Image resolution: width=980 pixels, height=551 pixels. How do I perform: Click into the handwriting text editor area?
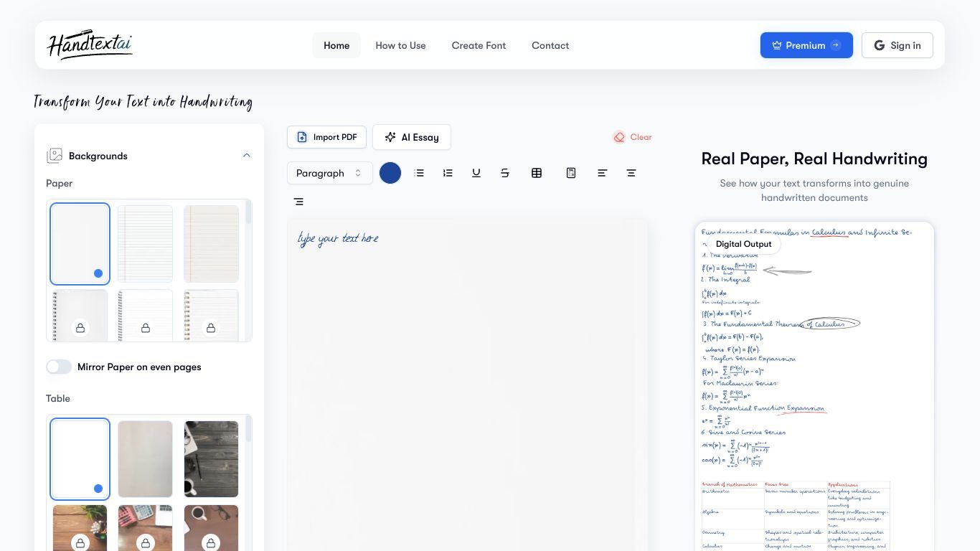(x=468, y=385)
